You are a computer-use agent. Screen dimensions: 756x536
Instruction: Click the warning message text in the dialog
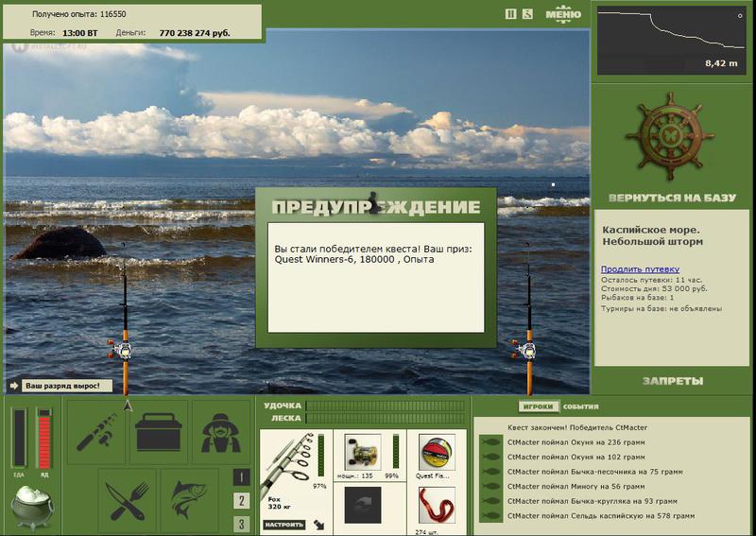373,254
